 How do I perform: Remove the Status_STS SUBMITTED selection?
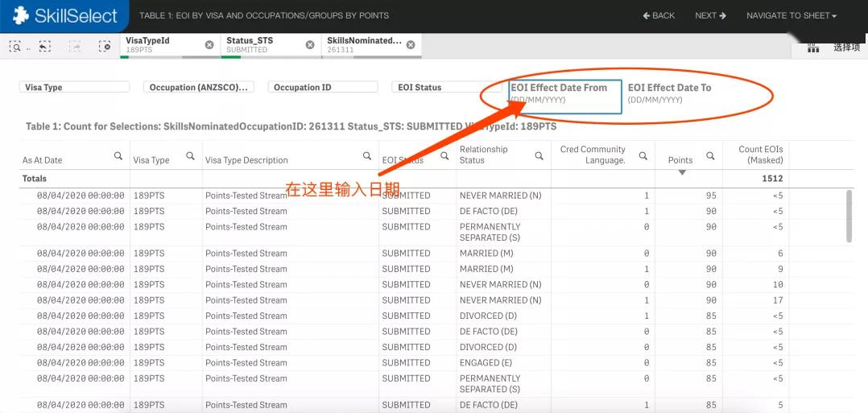[310, 45]
